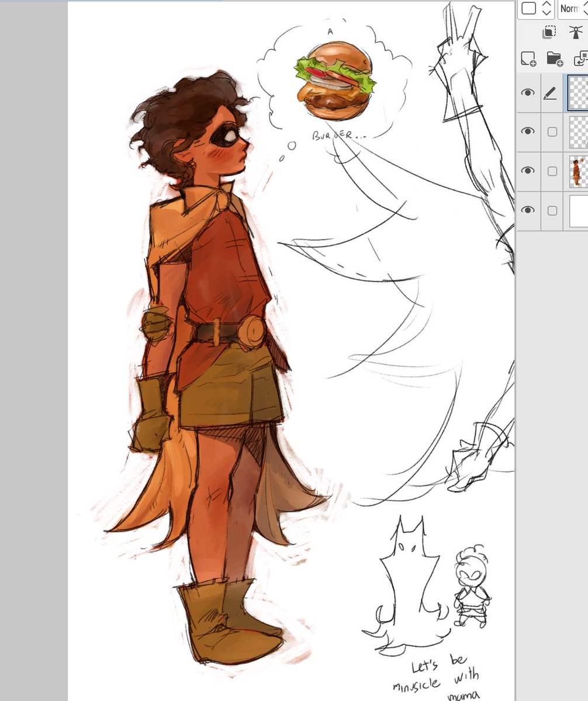
Task: Click the Transfer to Lower Layer icon
Action: (x=580, y=58)
